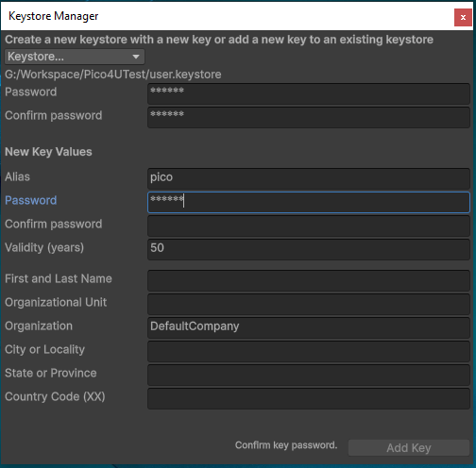The image size is (476, 468).
Task: Focus the State or Province field
Action: 309,375
